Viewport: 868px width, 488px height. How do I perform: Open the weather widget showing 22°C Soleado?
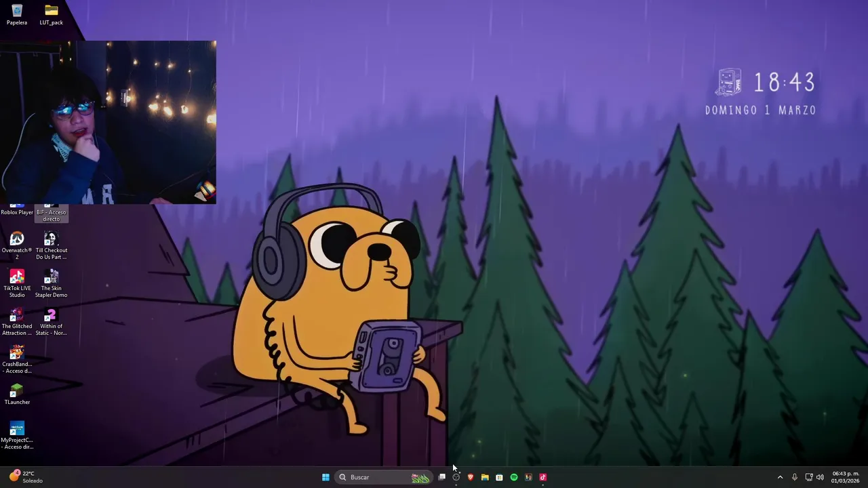26,477
